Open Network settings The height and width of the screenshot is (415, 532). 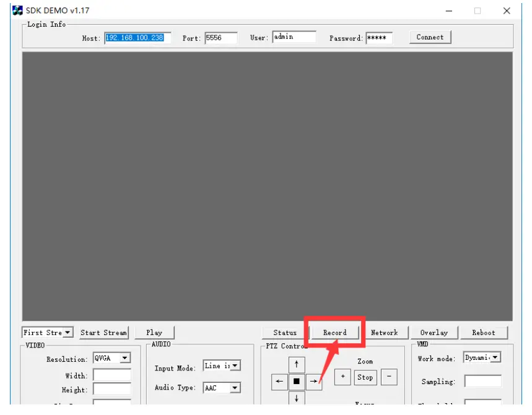385,332
